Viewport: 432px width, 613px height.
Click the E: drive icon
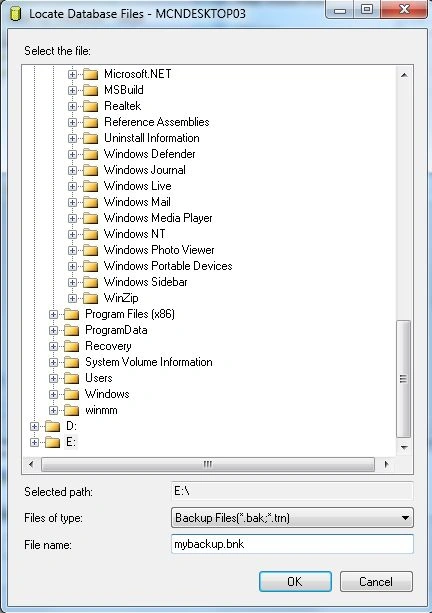point(52,443)
